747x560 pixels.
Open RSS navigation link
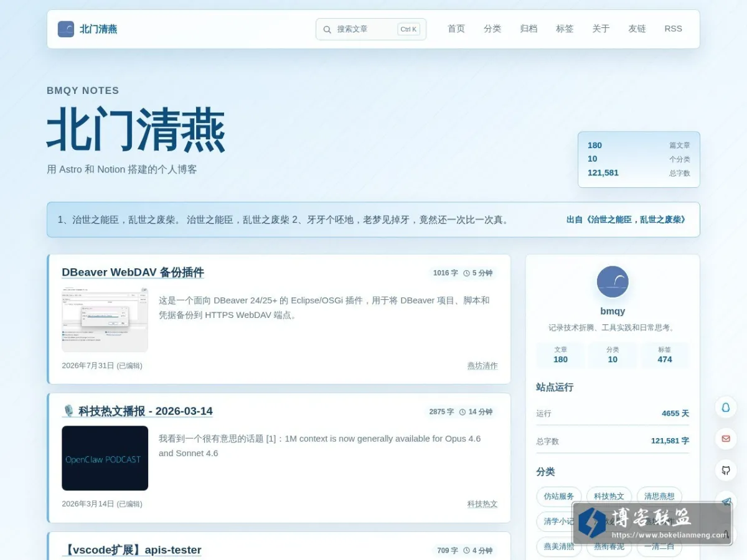click(673, 29)
